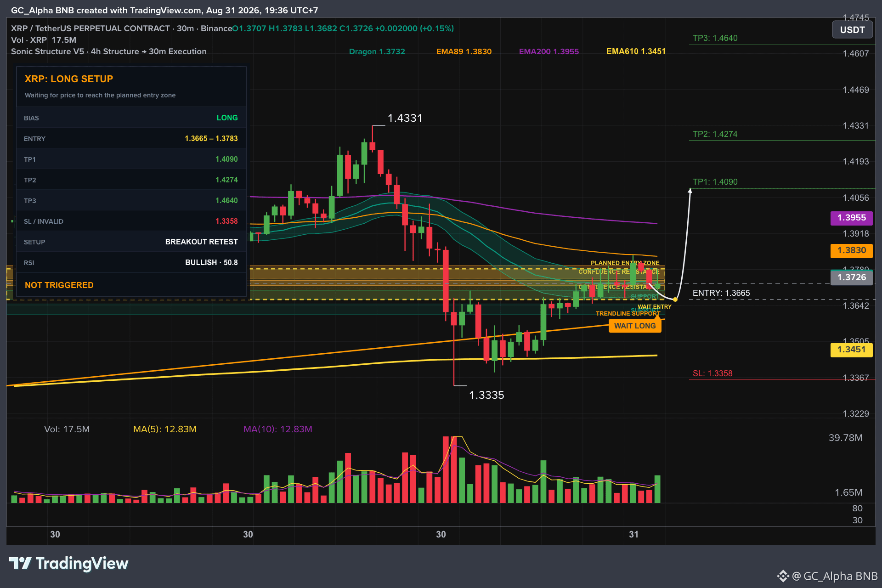
Task: Click the NOT TRIGGERED status text
Action: [x=59, y=285]
